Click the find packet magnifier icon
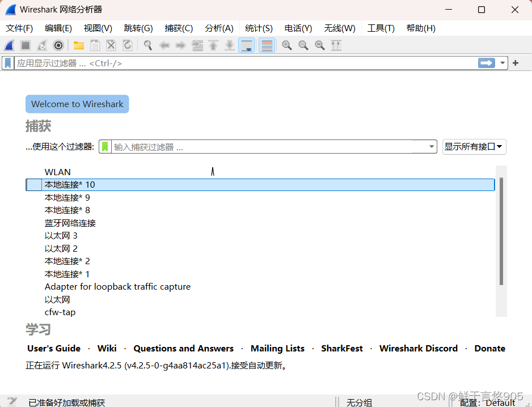The image size is (532, 407). (148, 45)
